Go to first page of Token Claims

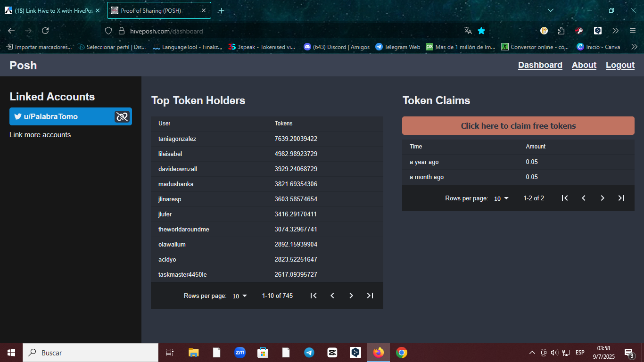(x=565, y=198)
